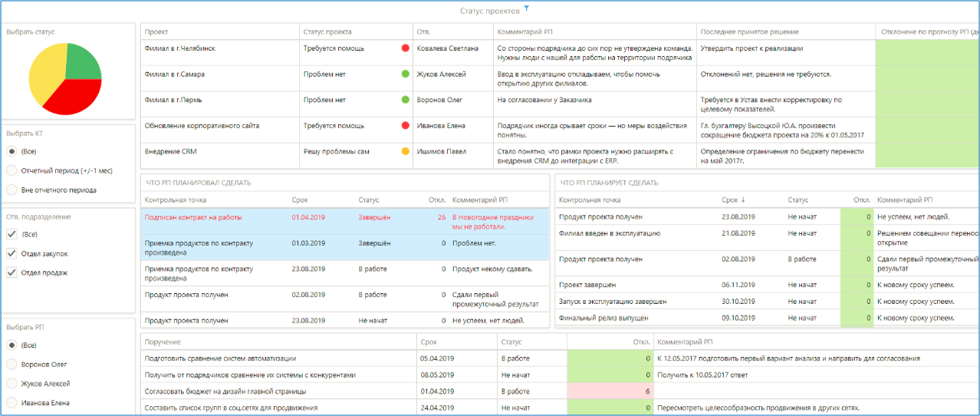Image resolution: width=980 pixels, height=416 pixels.
Task: Select (Все) radio under Выбрать РП
Action: (x=12, y=345)
